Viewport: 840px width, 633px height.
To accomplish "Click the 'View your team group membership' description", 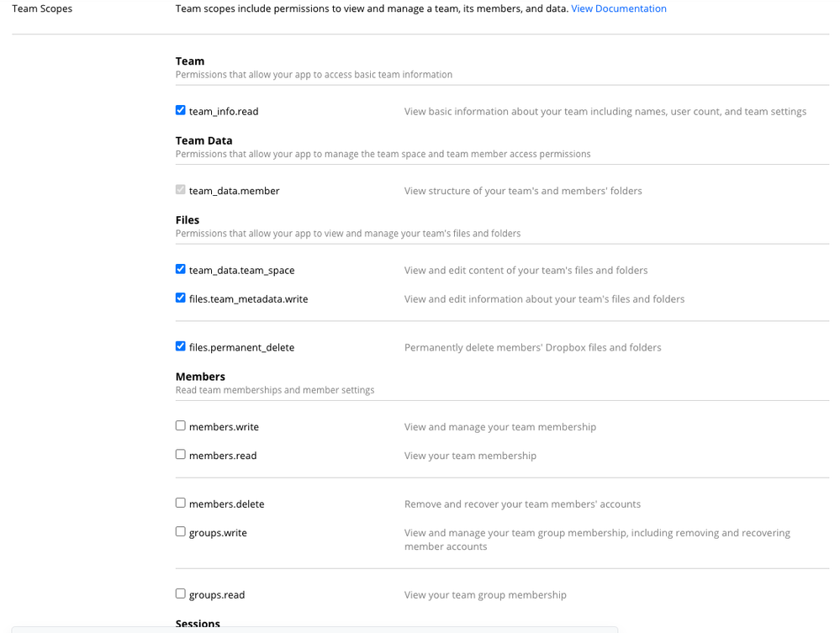I will (x=485, y=595).
